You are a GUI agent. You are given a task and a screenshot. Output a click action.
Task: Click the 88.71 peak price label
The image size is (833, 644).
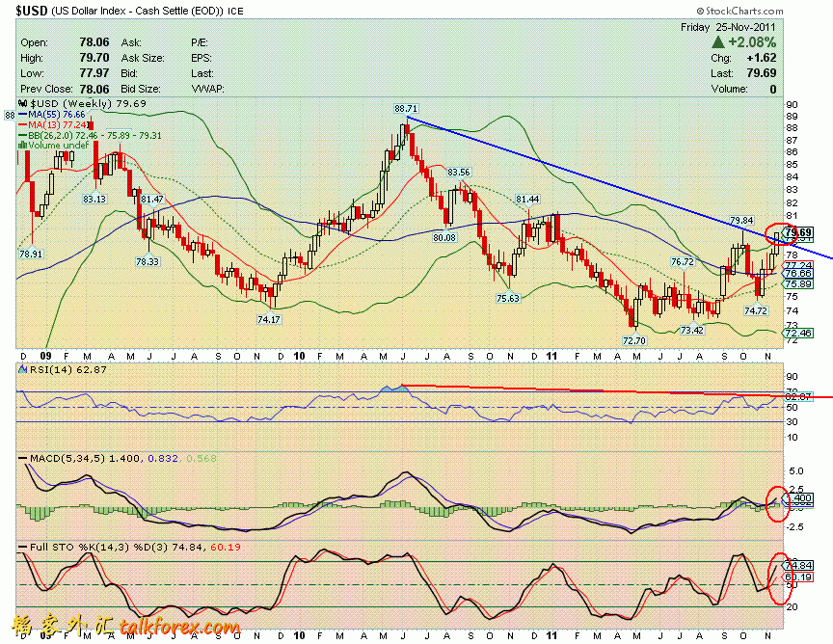pos(406,108)
